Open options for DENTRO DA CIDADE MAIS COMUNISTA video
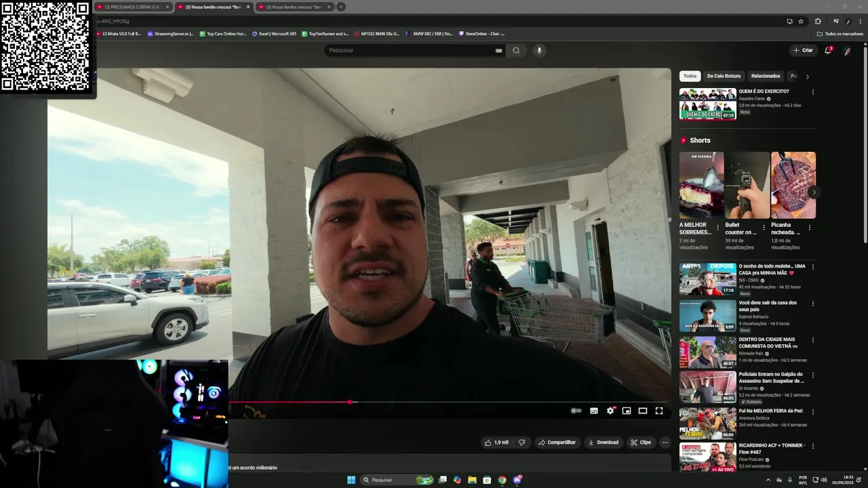The height and width of the screenshot is (488, 868). tap(812, 340)
